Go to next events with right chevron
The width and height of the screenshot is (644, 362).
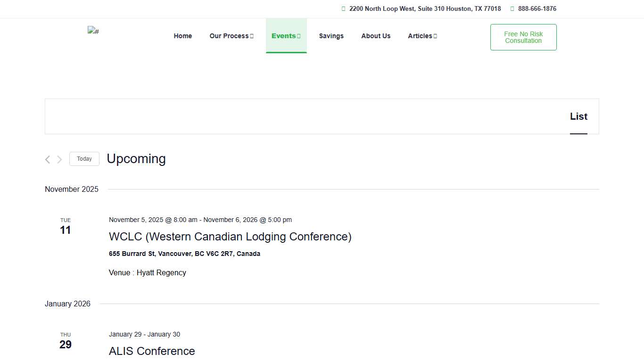click(x=59, y=159)
